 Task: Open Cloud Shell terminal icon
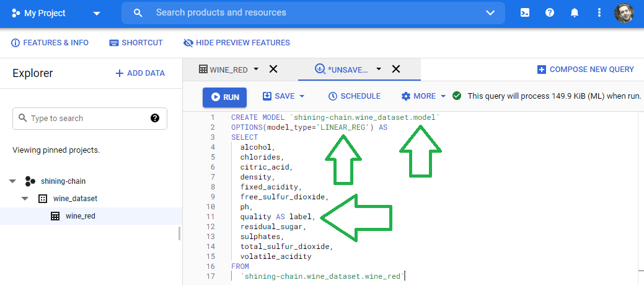pyautogui.click(x=525, y=13)
